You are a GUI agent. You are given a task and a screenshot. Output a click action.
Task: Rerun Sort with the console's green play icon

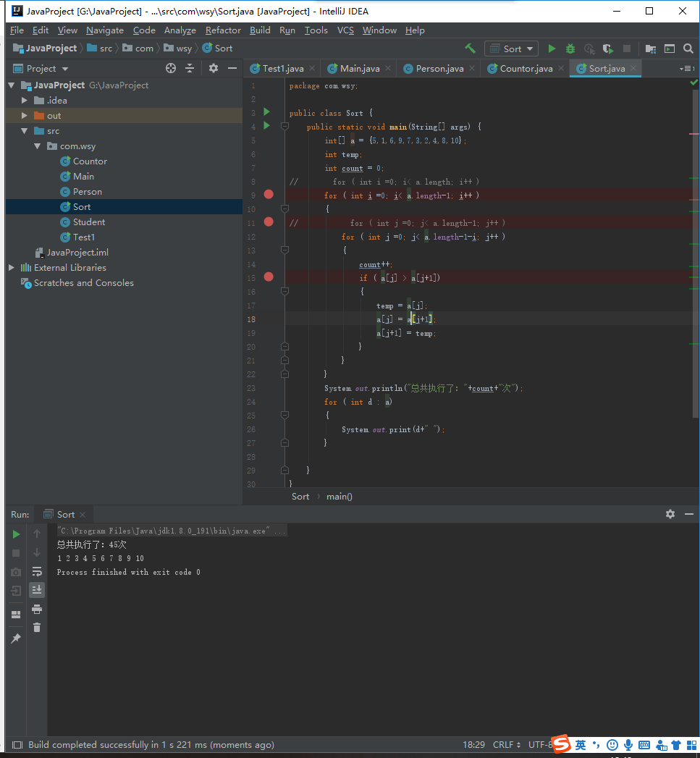click(x=16, y=534)
